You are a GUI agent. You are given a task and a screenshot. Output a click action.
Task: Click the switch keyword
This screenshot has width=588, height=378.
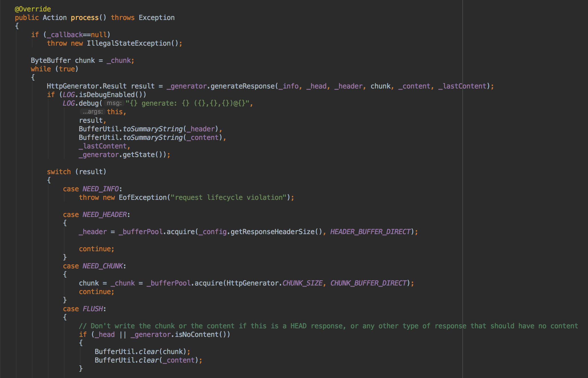pos(59,172)
